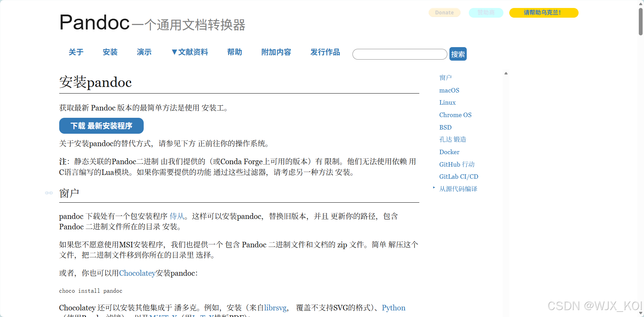Open the 发行作品 navigation item
This screenshot has width=644, height=317.
(325, 52)
